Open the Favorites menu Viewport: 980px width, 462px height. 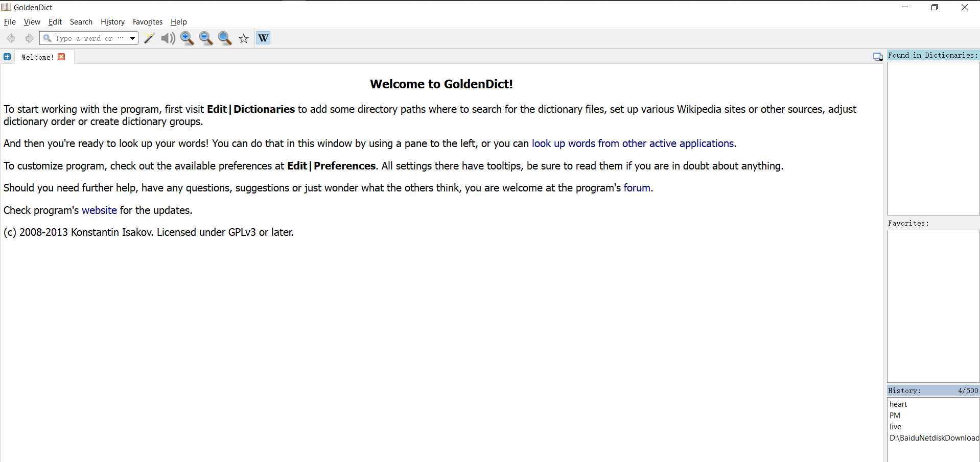[x=148, y=22]
